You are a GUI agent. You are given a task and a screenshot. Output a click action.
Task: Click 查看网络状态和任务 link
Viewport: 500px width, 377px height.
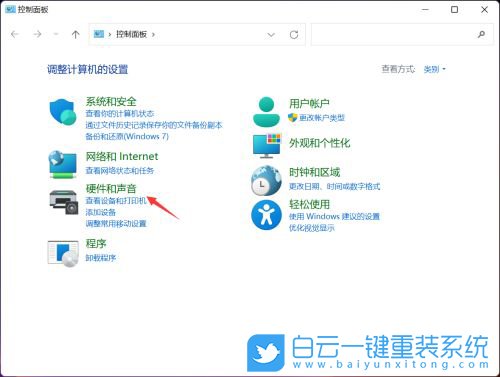(120, 171)
